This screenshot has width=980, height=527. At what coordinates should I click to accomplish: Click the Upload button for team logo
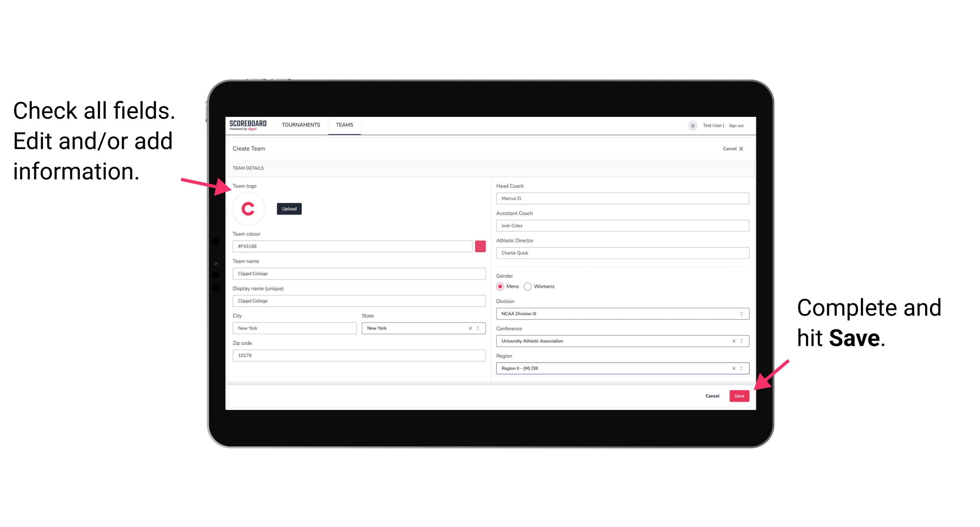(289, 208)
